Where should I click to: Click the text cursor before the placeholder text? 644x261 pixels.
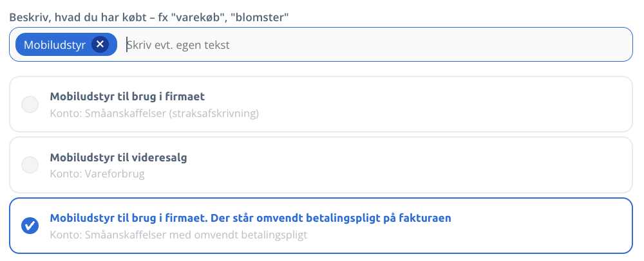[126, 44]
